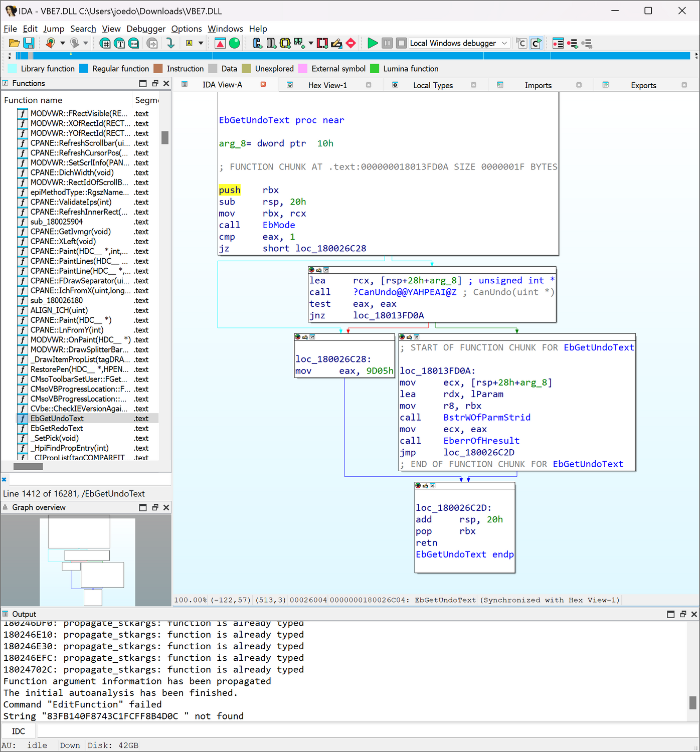Expand the jump back arrow dropdown

[x=63, y=44]
